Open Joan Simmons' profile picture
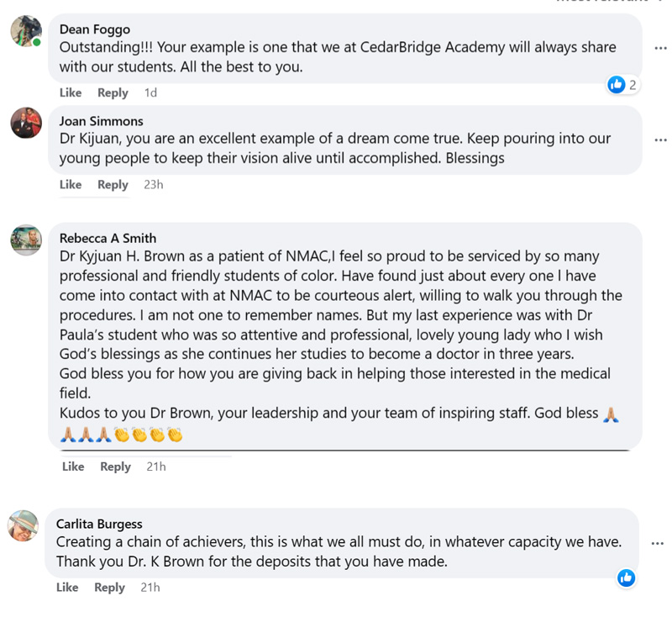Viewport: 672px width, 617px height. tap(26, 123)
